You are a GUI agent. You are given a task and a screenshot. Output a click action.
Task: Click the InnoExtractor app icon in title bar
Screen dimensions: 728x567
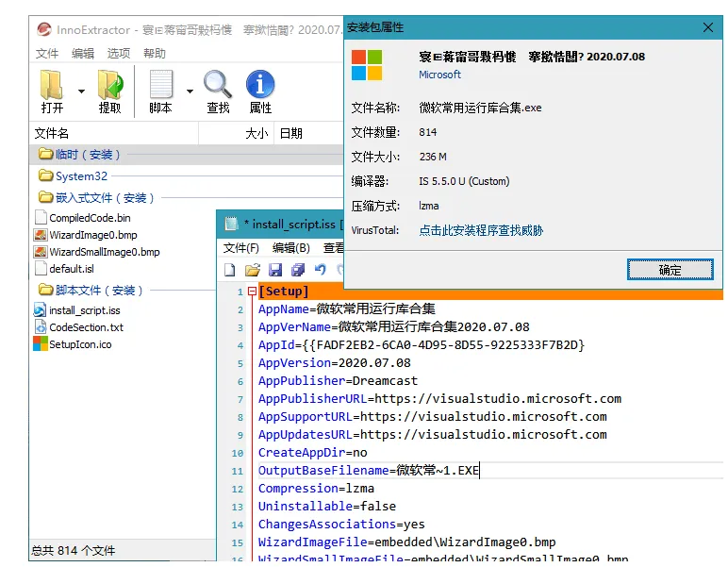pyautogui.click(x=44, y=30)
